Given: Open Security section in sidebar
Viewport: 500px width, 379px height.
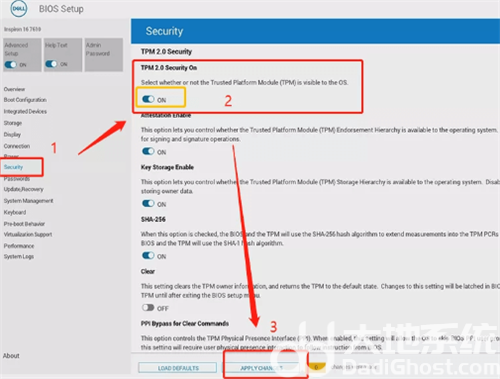Looking at the screenshot, I should [13, 167].
